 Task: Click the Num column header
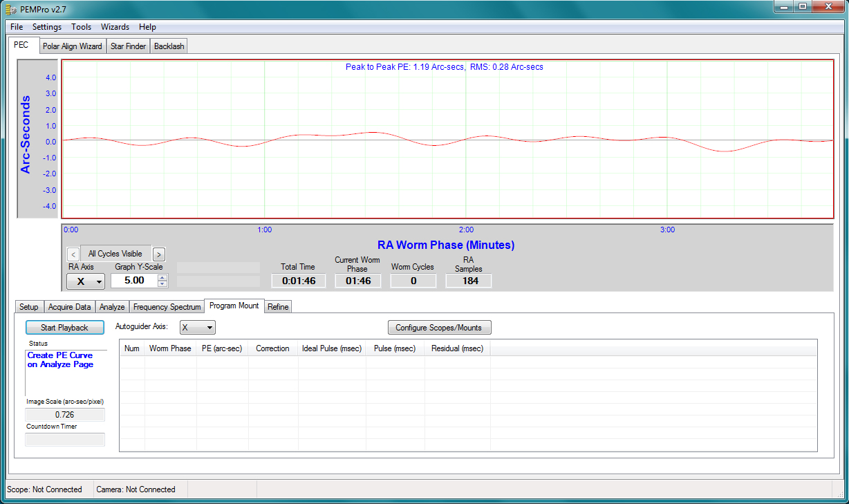[132, 348]
